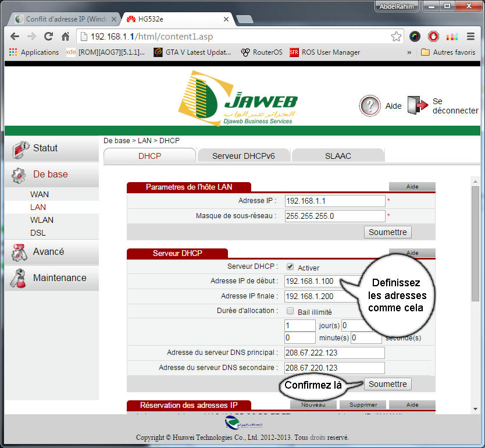Go to the browser home page
485x448 pixels.
(65, 37)
